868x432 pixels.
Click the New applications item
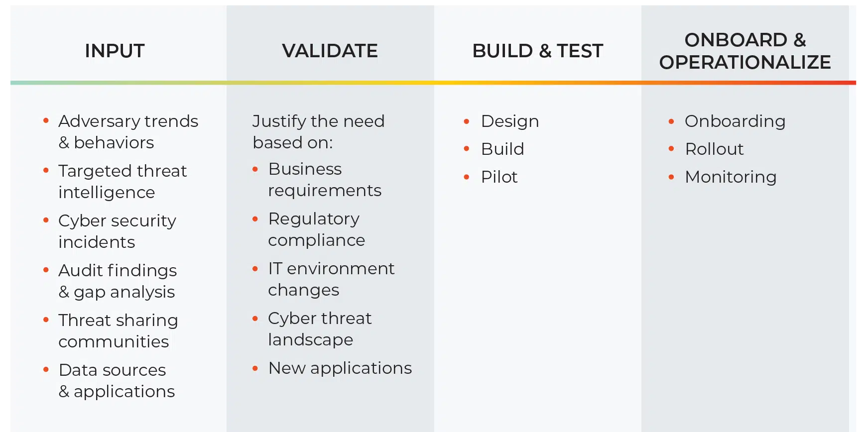340,368
